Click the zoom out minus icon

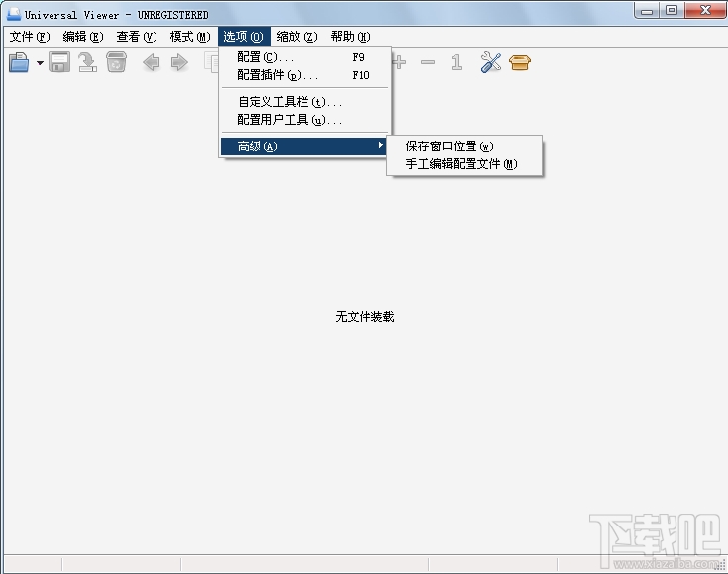(428, 62)
